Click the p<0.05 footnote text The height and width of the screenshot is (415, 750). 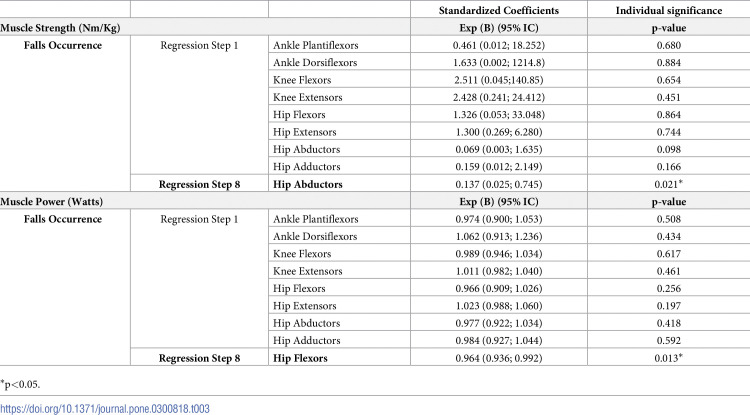20,384
